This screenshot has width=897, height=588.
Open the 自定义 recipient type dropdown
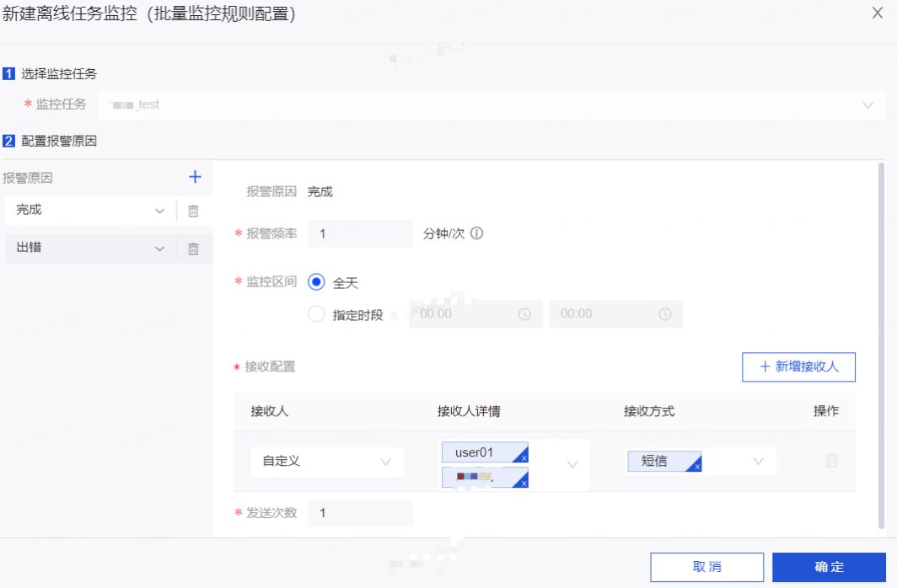[386, 462]
